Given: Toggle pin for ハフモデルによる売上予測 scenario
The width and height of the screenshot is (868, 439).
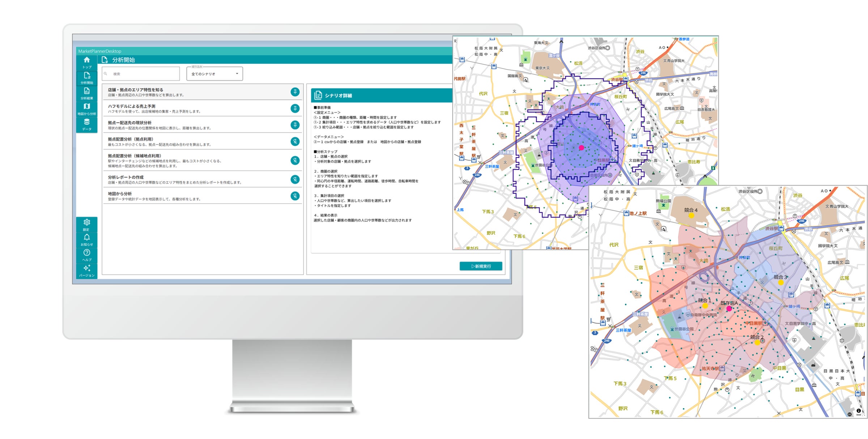Looking at the screenshot, I should click(x=295, y=108).
